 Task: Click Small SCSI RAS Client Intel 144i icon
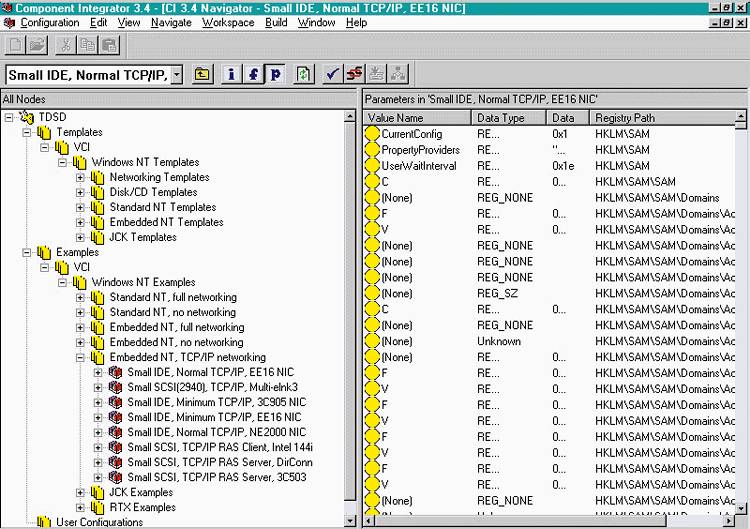(x=115, y=447)
